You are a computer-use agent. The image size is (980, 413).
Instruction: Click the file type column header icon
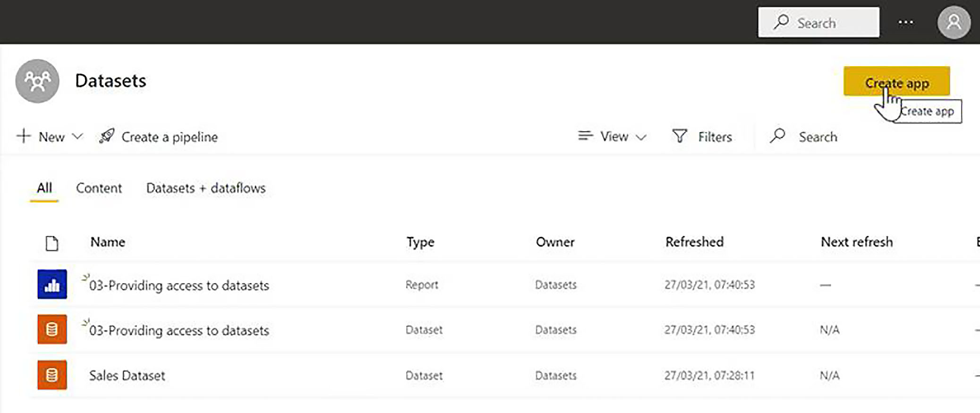tap(52, 243)
